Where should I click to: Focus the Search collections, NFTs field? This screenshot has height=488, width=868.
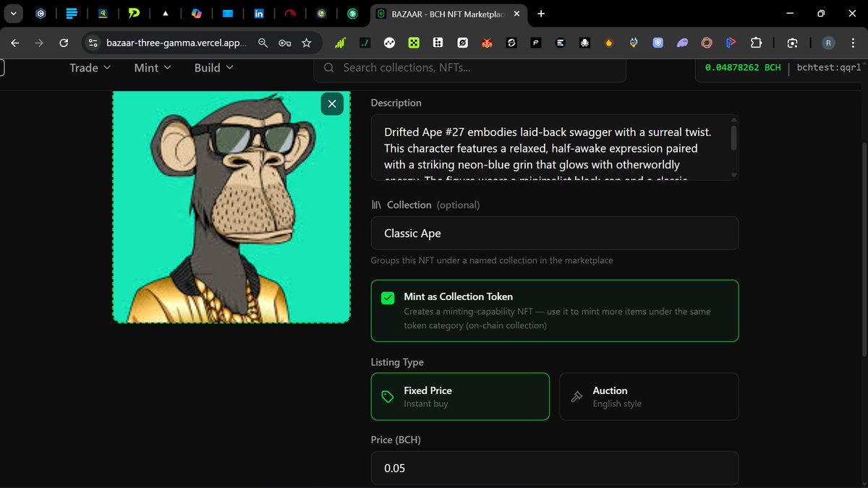tap(469, 67)
